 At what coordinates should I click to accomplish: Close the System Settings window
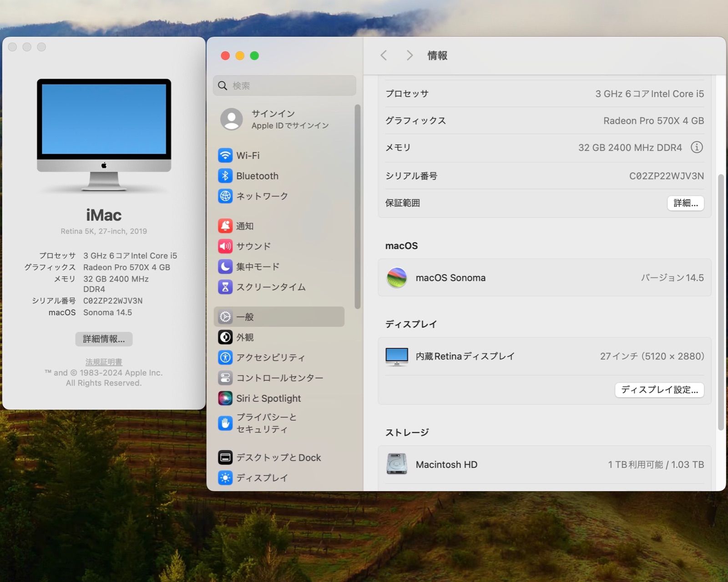(x=225, y=56)
